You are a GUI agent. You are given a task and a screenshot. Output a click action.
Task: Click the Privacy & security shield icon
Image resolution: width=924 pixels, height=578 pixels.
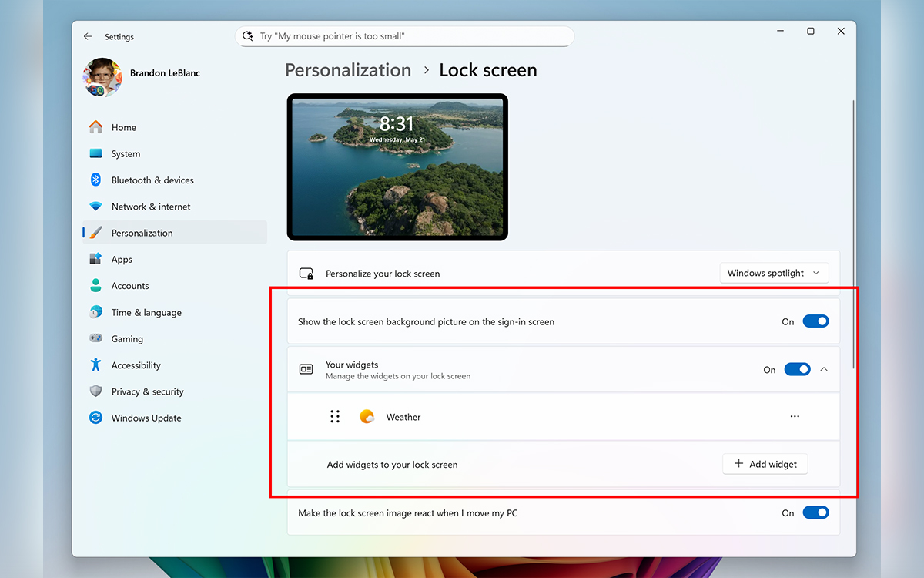pyautogui.click(x=95, y=391)
